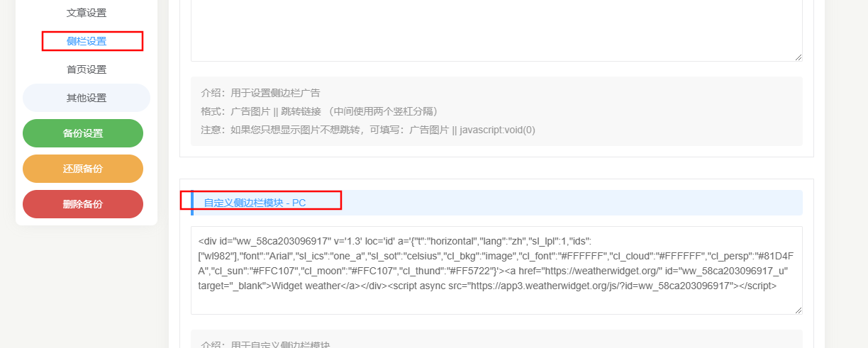Click the empty sidebar ad textarea
Image resolution: width=868 pixels, height=348 pixels.
point(496,30)
